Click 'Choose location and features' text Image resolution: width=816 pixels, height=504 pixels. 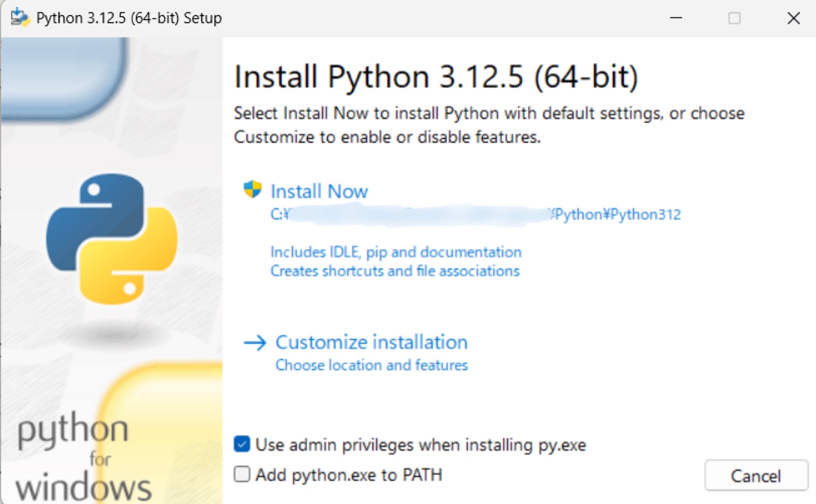click(371, 365)
